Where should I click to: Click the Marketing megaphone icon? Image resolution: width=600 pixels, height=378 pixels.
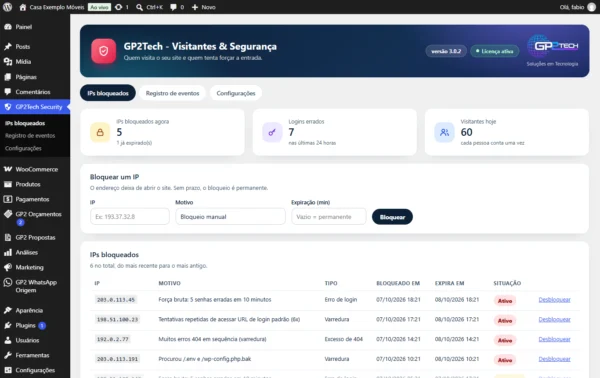8,267
